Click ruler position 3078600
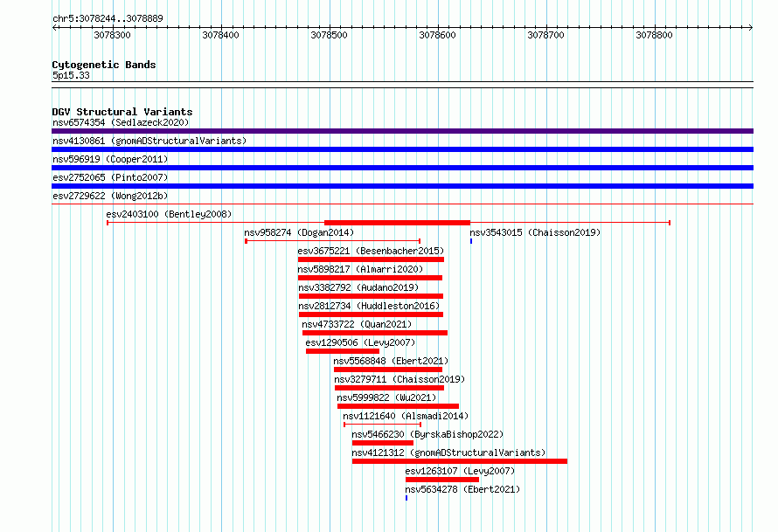 (438, 35)
